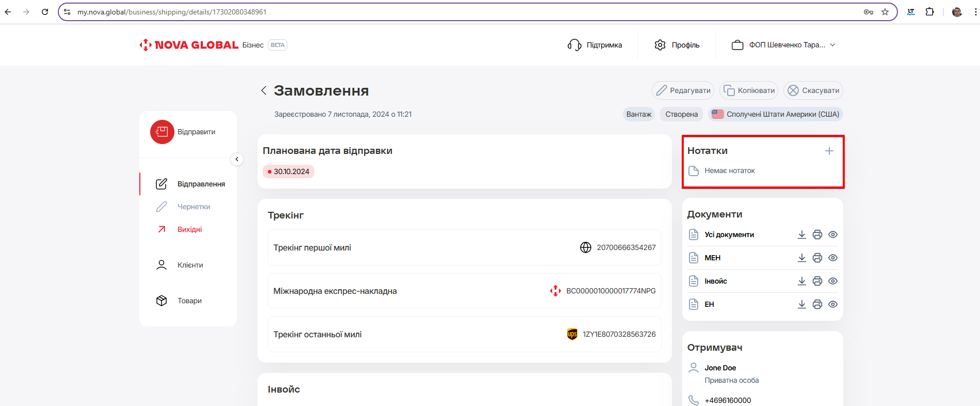The height and width of the screenshot is (406, 980).
Task: Preview Усі документи with eye icon
Action: pos(832,235)
